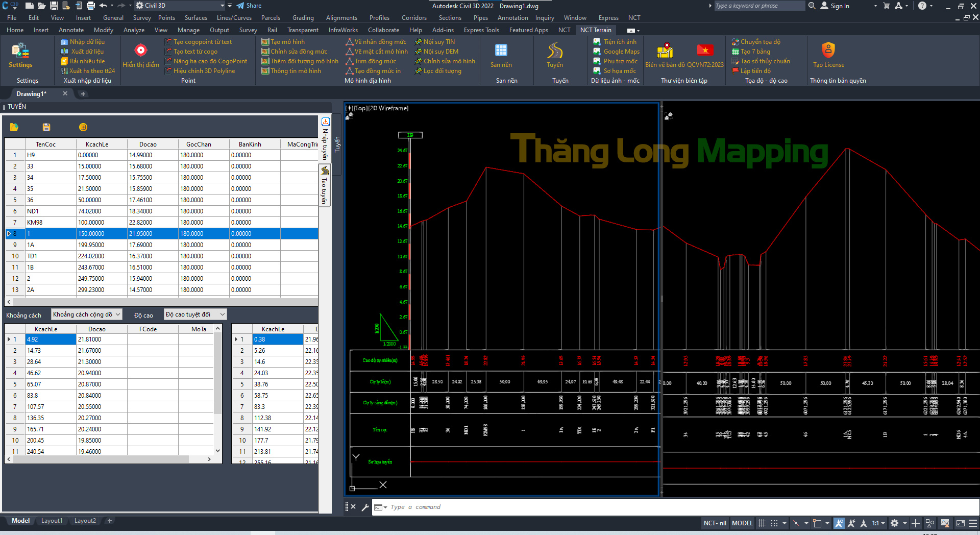Switch to the NCT Terrain ribbon tab
This screenshot has height=535, width=980.
(x=595, y=30)
